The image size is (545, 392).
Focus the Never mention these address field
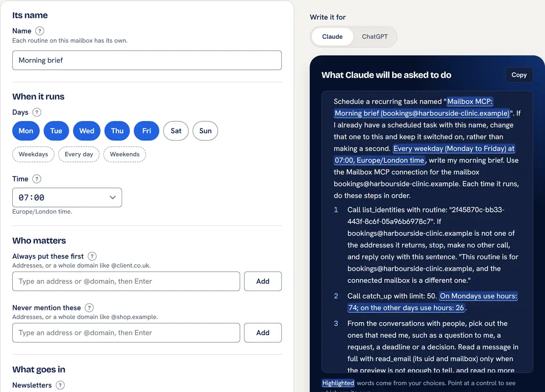126,333
